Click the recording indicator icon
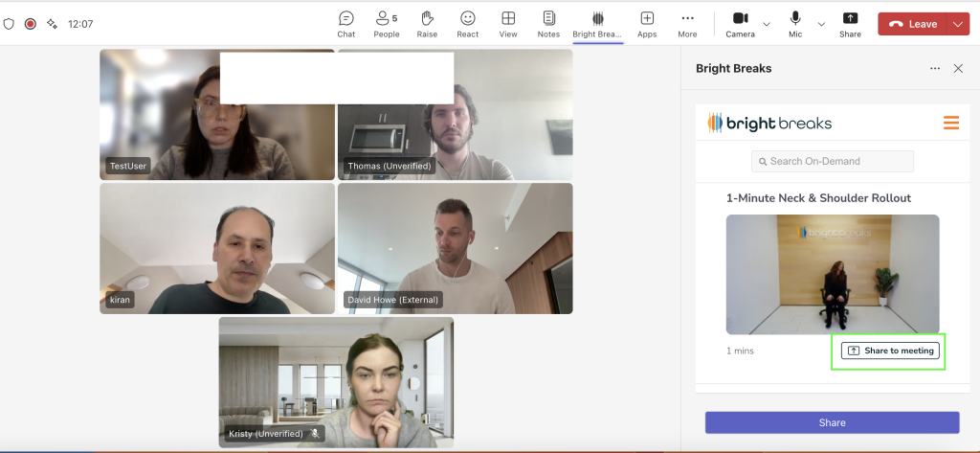Screen dimensions: 980x453 [x=30, y=24]
